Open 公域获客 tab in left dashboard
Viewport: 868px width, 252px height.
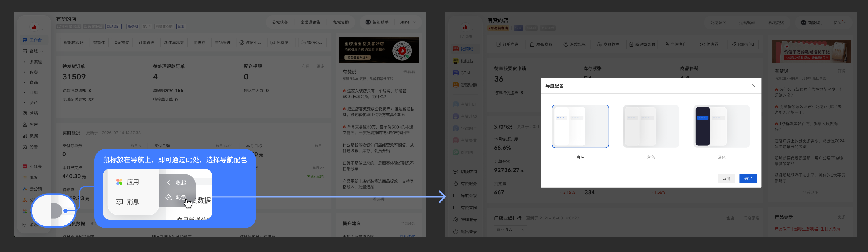point(280,22)
